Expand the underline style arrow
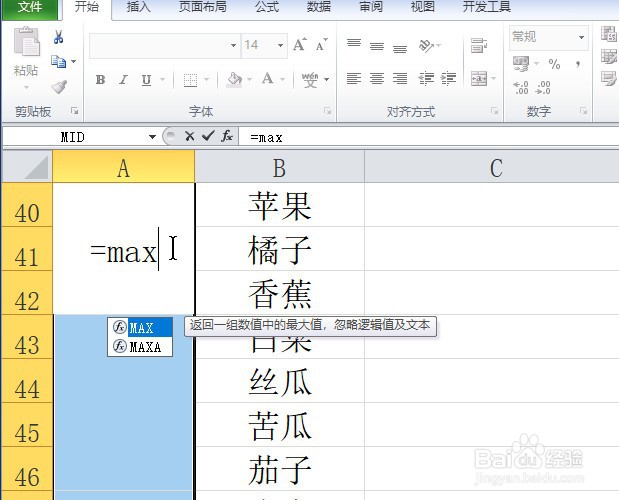 (x=162, y=80)
